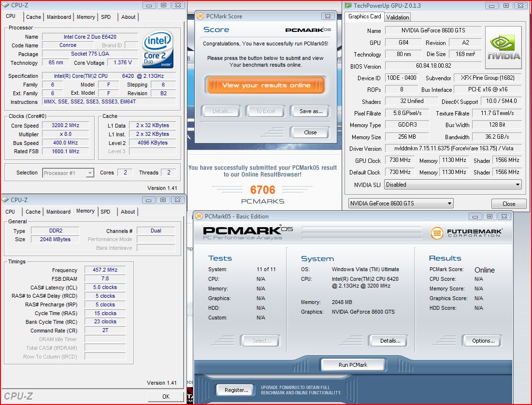This screenshot has width=532, height=405.
Task: Switch to Cache tab in top CPU-Z
Action: (x=34, y=17)
